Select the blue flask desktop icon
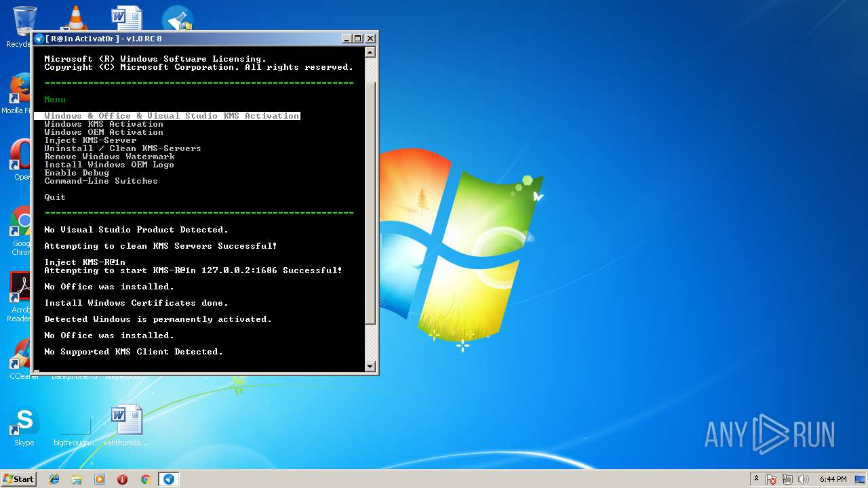Image resolution: width=868 pixels, height=488 pixels. 178,18
